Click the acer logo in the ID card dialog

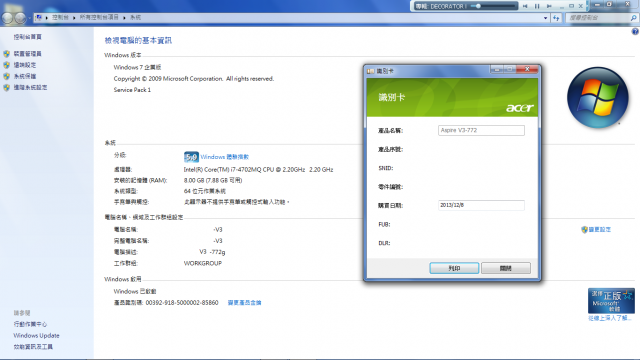tap(520, 108)
